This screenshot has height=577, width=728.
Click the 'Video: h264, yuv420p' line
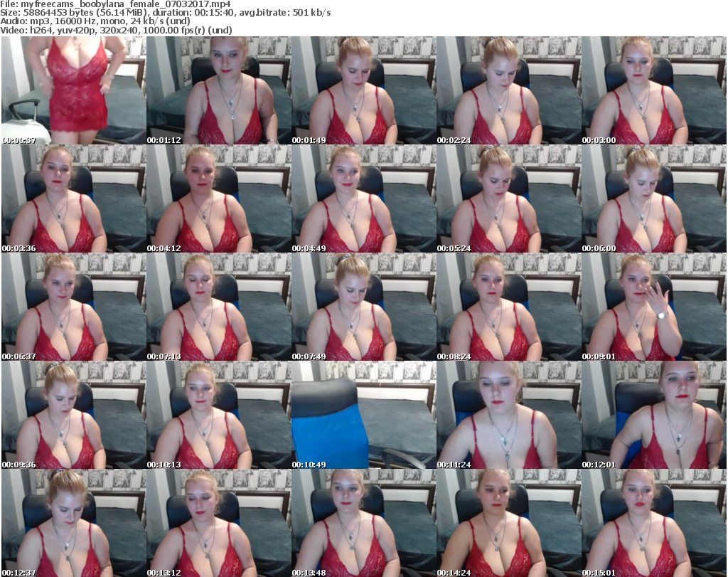tap(116, 30)
